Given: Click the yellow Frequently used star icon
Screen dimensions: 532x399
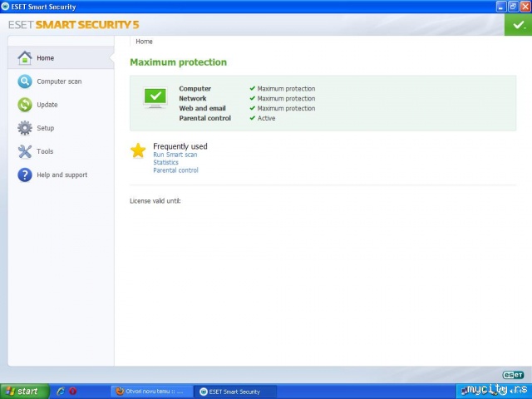Looking at the screenshot, I should [x=138, y=150].
